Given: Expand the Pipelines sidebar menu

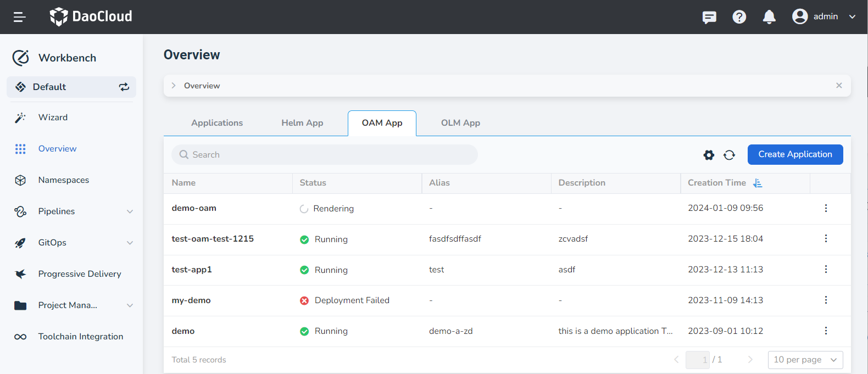Looking at the screenshot, I should coord(130,211).
